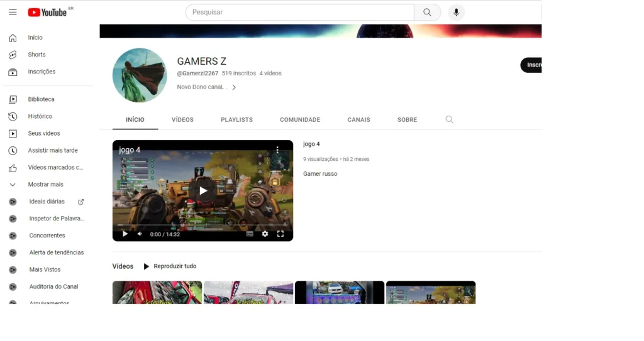Click the Seus vídeos sidebar label
Image resolution: width=644 pixels, height=341 pixels.
[44, 133]
